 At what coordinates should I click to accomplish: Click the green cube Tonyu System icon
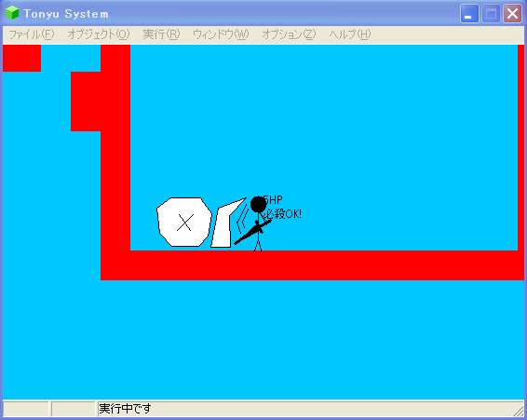pyautogui.click(x=12, y=13)
